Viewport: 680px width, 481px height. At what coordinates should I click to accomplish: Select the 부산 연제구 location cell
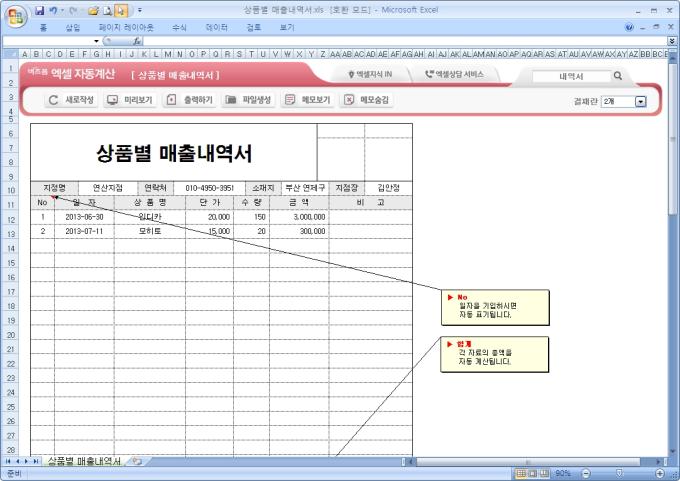305,188
